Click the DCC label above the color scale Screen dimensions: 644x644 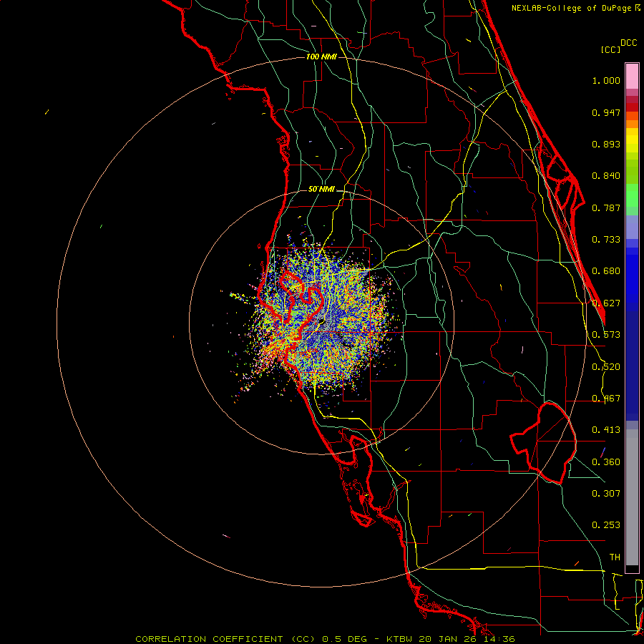pos(629,43)
